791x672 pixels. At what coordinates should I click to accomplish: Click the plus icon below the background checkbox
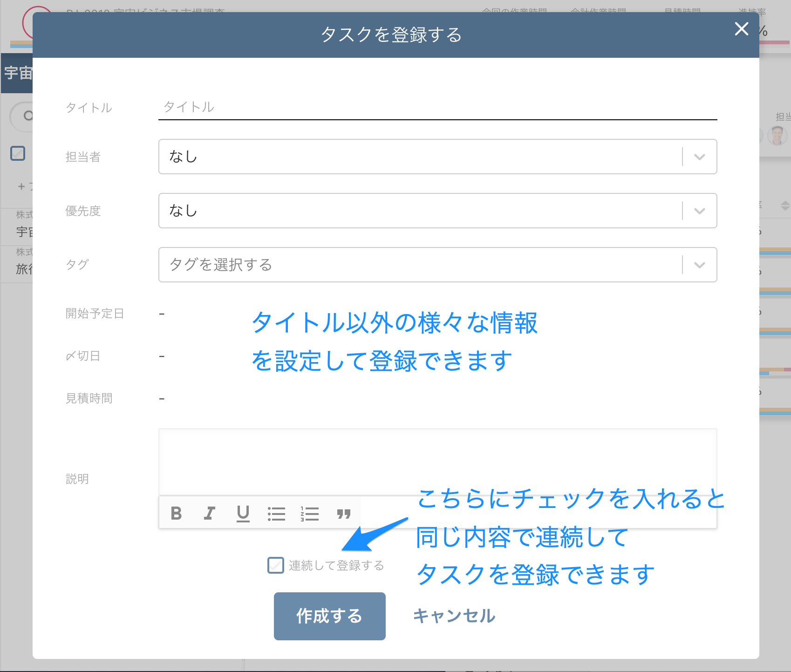[x=22, y=186]
